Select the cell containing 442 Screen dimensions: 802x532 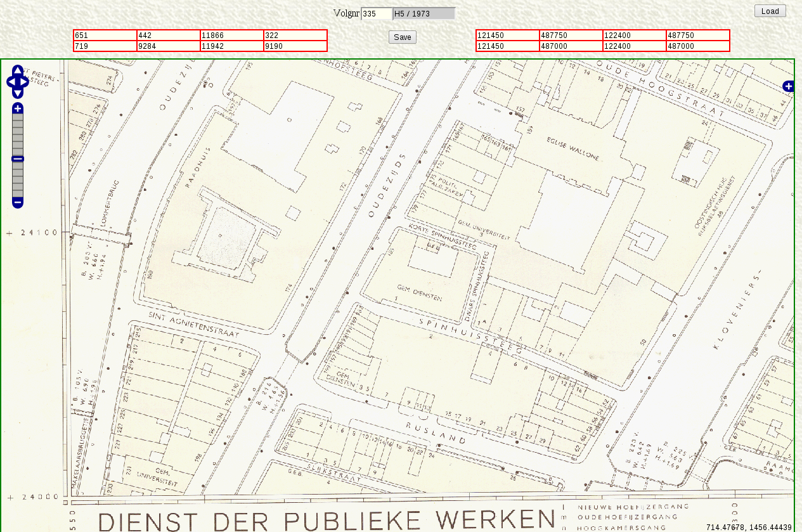click(x=169, y=36)
